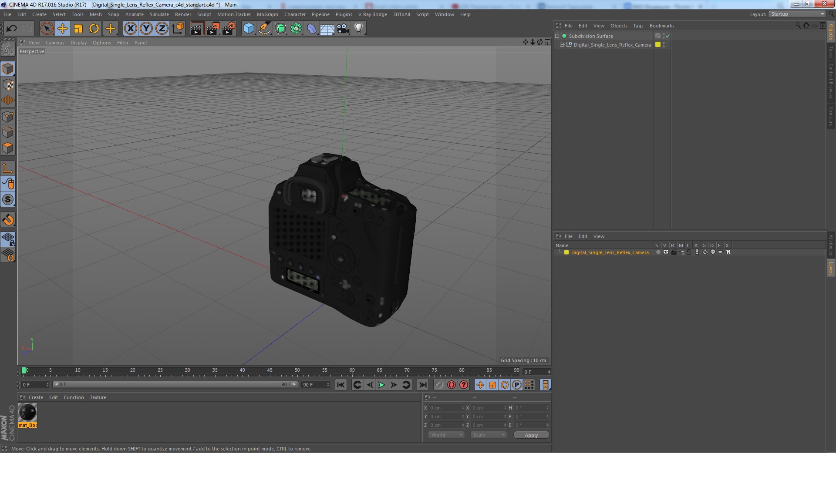
Task: Activate the Scale tool in top toolbar
Action: click(x=78, y=29)
